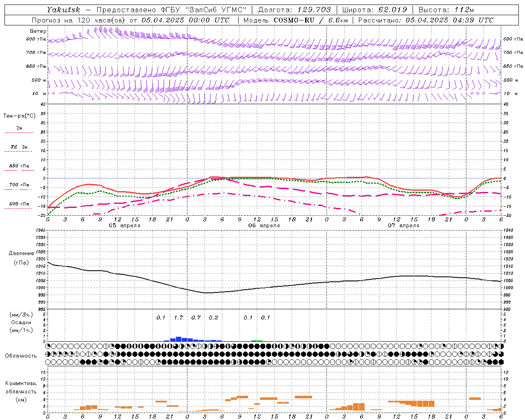Click the small green precipitation bar
This screenshot has width=525, height=420.
pyautogui.click(x=257, y=341)
